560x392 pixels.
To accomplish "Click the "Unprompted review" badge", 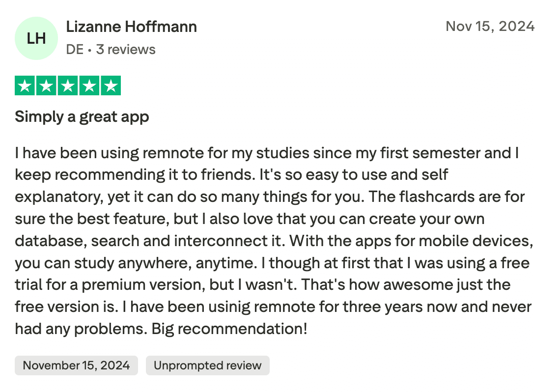I will pos(207,365).
